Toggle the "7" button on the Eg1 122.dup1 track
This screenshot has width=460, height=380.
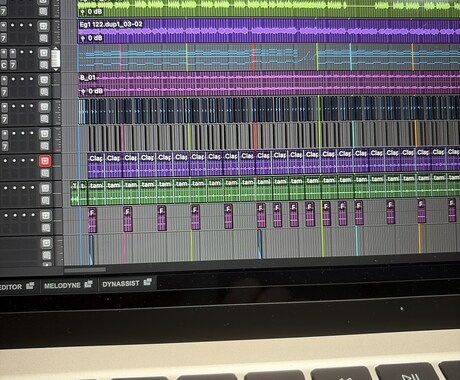click(x=3, y=38)
